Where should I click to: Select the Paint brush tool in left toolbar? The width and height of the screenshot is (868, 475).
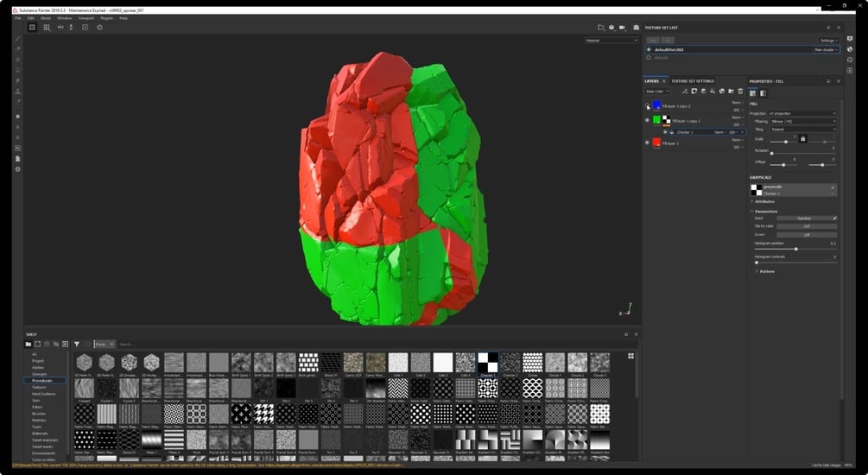[18, 39]
